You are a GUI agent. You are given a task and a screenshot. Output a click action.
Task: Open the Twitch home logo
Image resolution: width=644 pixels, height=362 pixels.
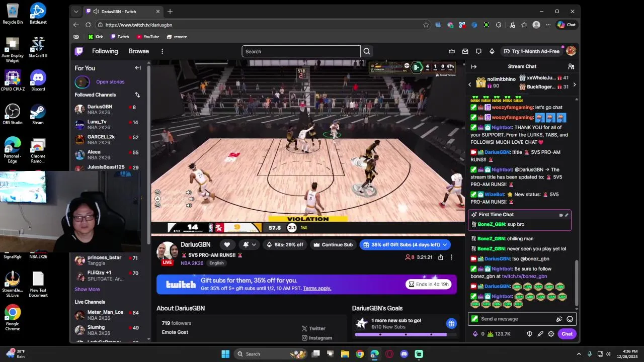(x=79, y=51)
